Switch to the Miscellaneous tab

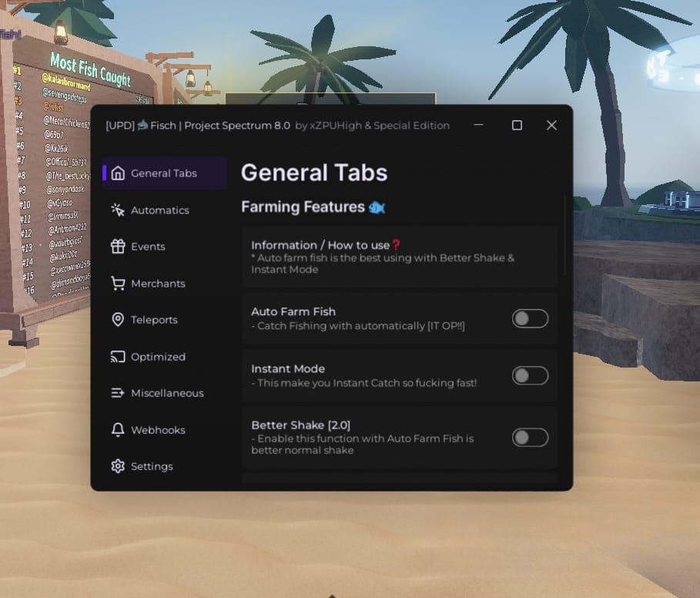166,393
